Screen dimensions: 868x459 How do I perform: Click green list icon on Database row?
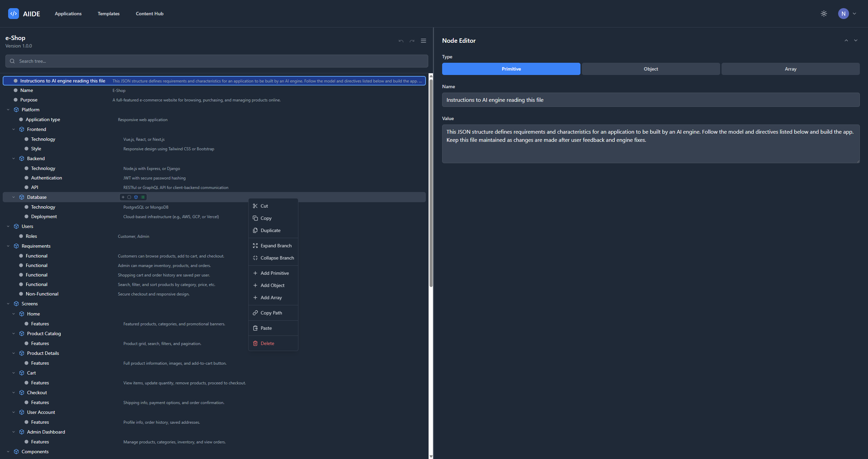click(143, 197)
